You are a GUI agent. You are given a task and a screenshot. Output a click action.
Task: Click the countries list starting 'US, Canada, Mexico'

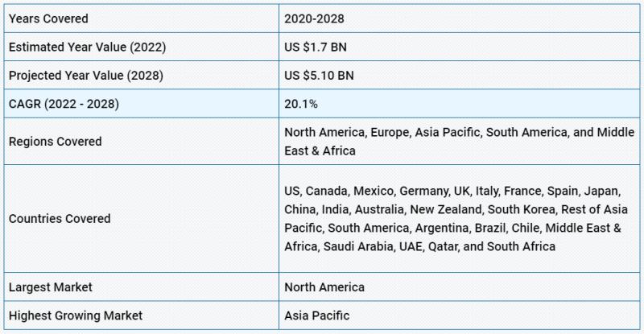[452, 191]
